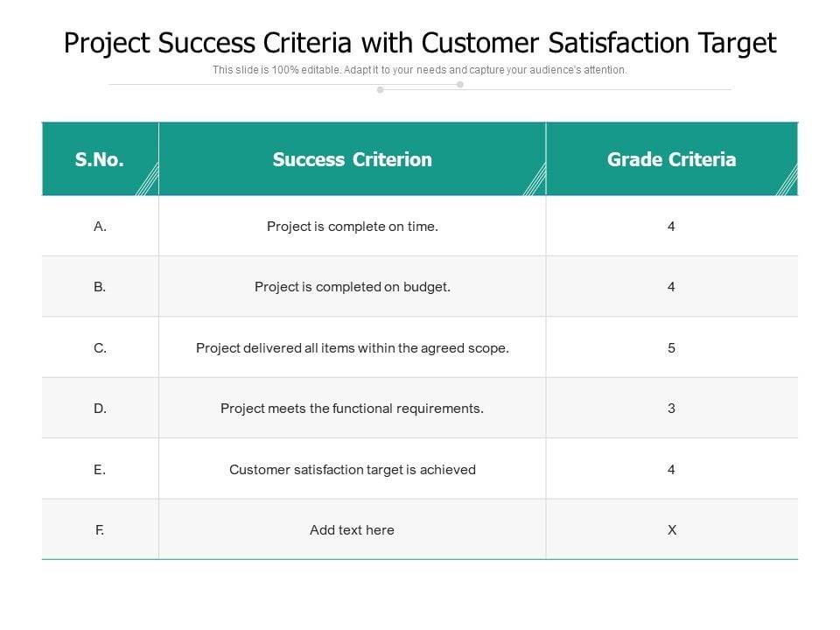Select "Customer satisfaction target is achieved" text
The height and width of the screenshot is (630, 840).
tap(352, 470)
